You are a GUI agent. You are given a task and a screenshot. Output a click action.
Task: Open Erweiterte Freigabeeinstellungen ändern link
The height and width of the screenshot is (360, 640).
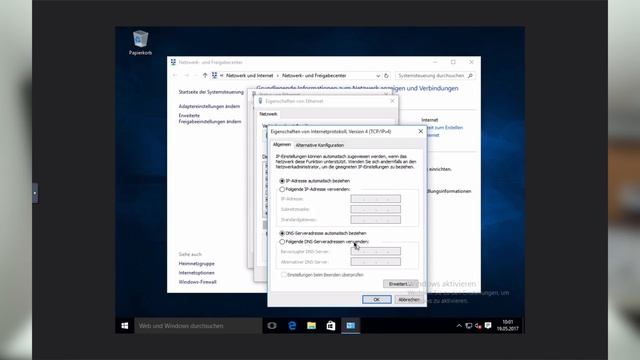tap(210, 118)
